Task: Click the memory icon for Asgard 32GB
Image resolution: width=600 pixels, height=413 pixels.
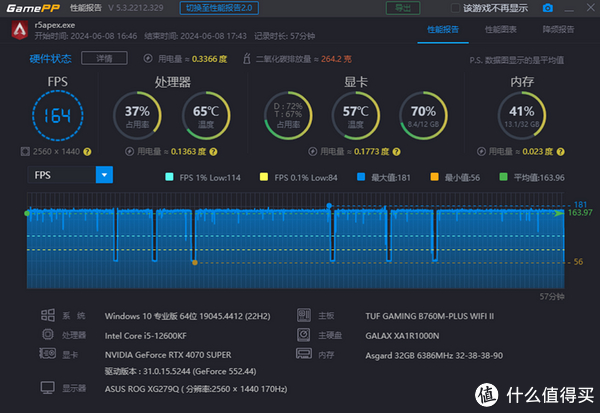Action: [x=304, y=353]
